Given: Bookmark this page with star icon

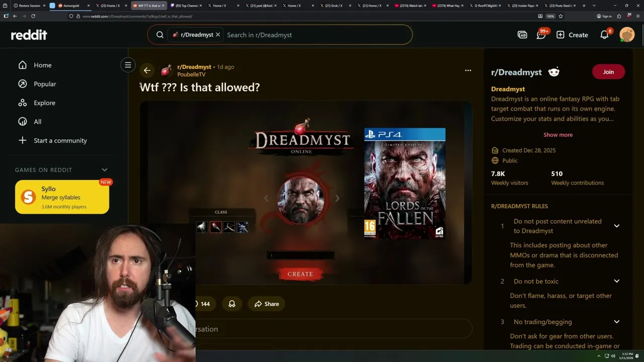Looking at the screenshot, I should pyautogui.click(x=560, y=16).
